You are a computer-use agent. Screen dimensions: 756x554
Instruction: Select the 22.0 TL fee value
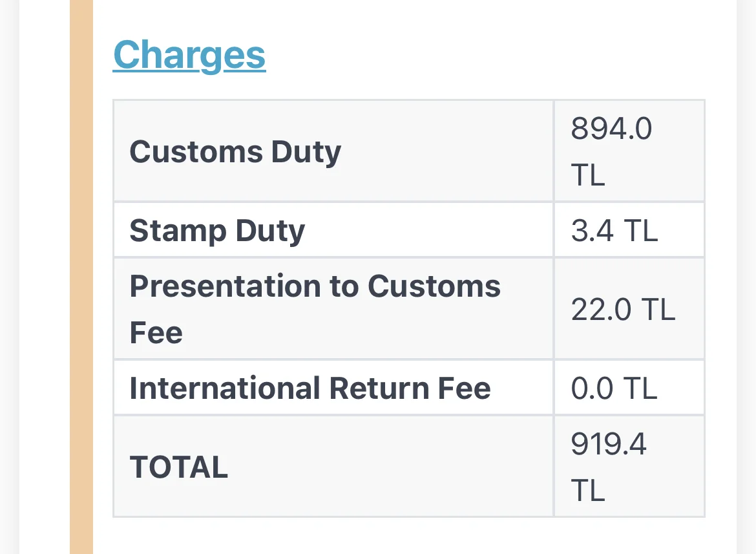[x=623, y=310]
